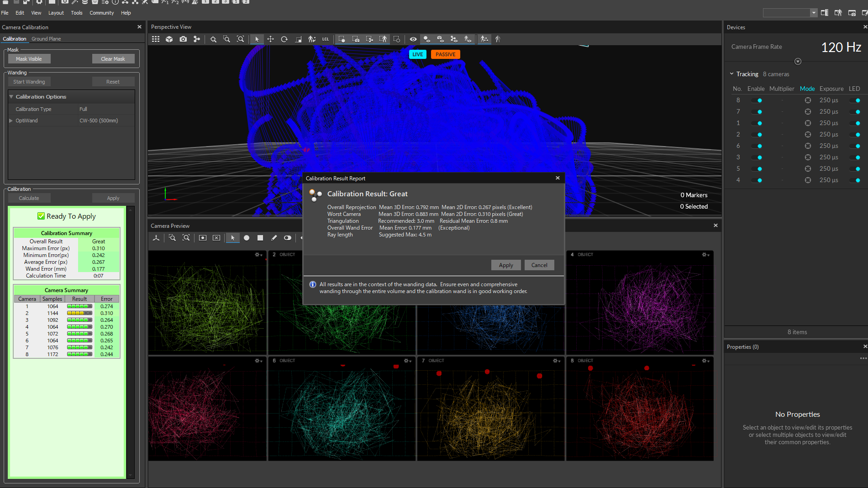Toggle the LED switch for camera 4
The height and width of the screenshot is (488, 868).
855,180
